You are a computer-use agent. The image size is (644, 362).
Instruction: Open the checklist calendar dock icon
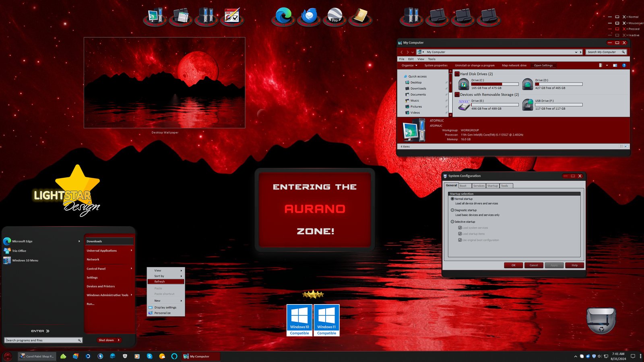232,16
